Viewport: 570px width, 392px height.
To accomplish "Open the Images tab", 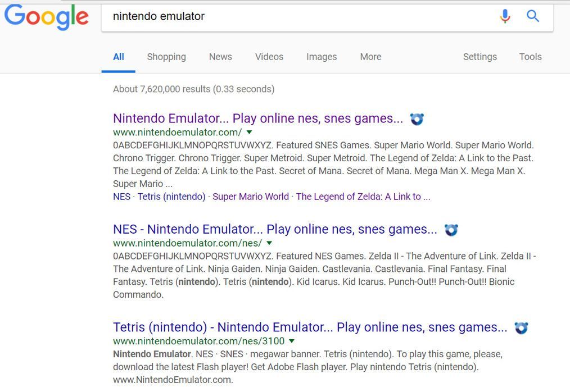I will [x=322, y=57].
